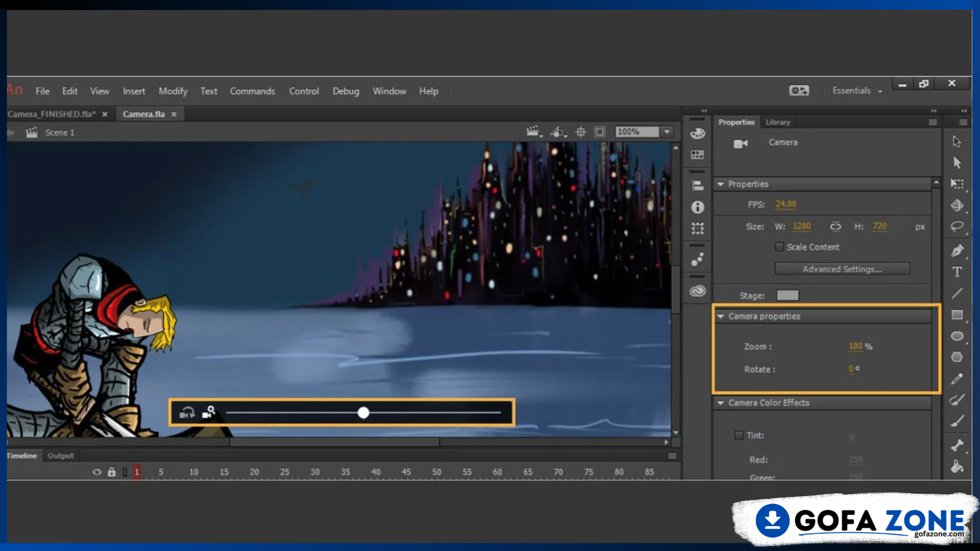Select the Paint Brush tool
The image size is (980, 551).
[957, 399]
